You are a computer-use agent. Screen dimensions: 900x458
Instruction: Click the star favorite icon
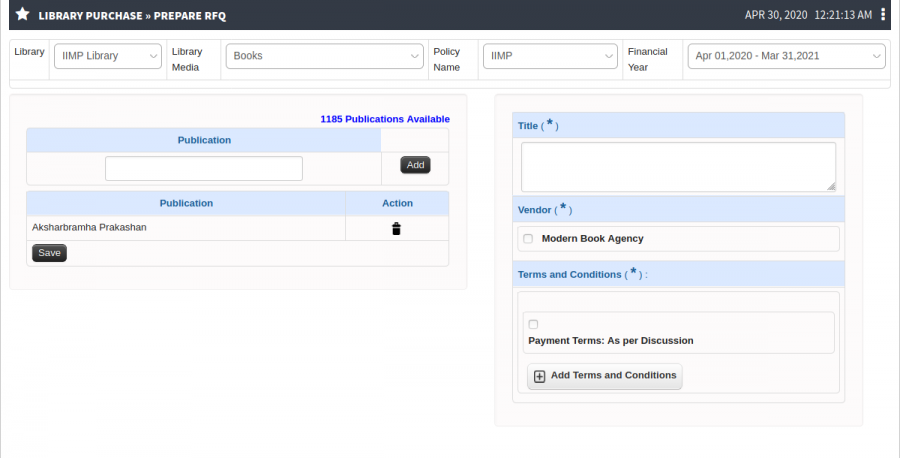[22, 14]
